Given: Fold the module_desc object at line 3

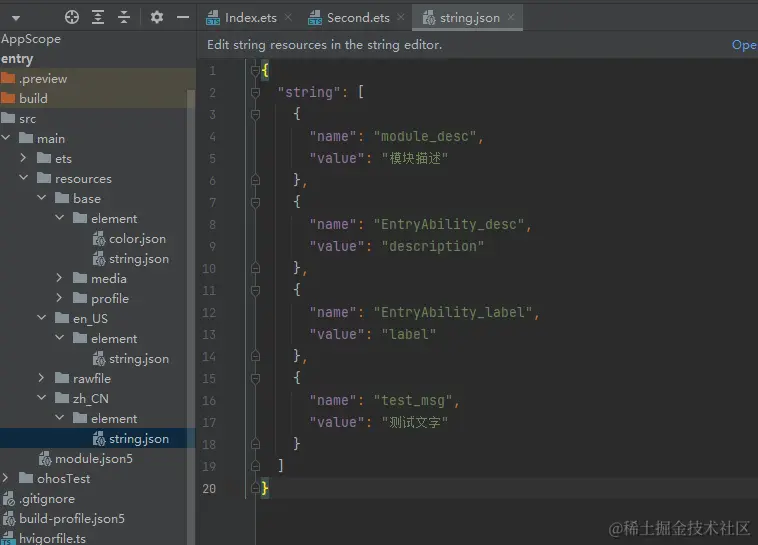Looking at the screenshot, I should 255,115.
